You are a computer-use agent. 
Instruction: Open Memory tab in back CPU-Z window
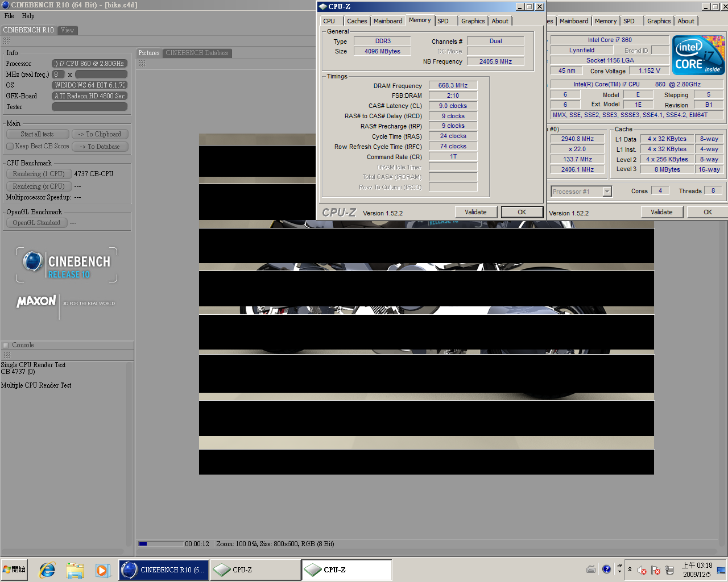(606, 21)
